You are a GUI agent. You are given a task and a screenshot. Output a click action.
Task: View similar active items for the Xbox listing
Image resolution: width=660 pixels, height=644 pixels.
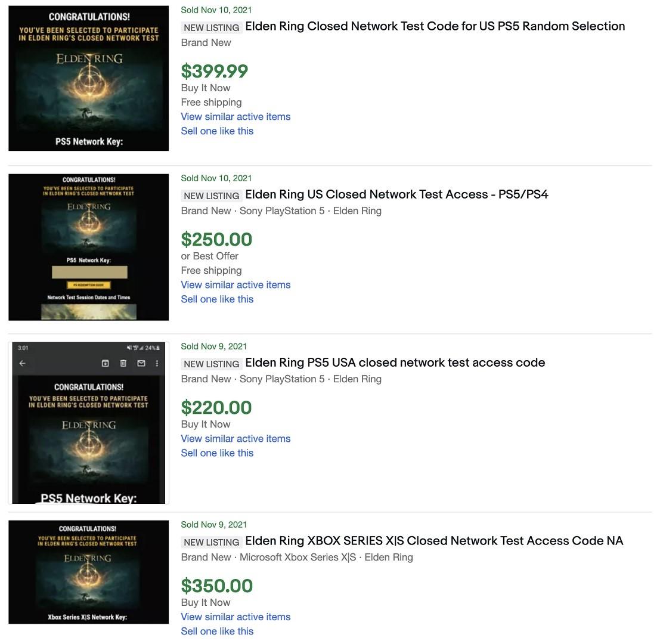[x=236, y=617]
